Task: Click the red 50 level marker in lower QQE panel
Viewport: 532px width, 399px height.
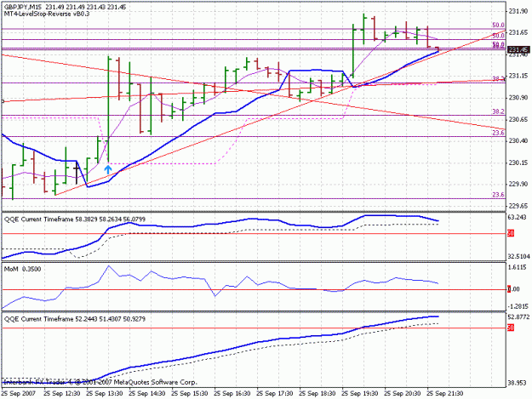Action: [511, 328]
